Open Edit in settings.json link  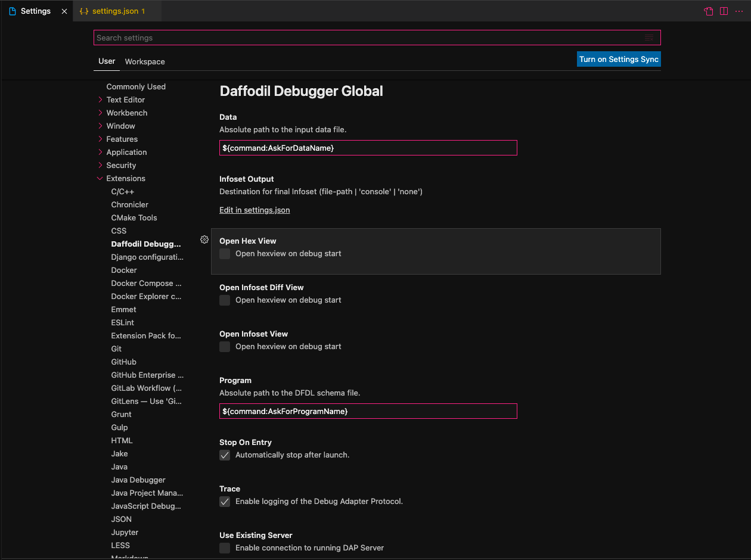[x=255, y=210]
